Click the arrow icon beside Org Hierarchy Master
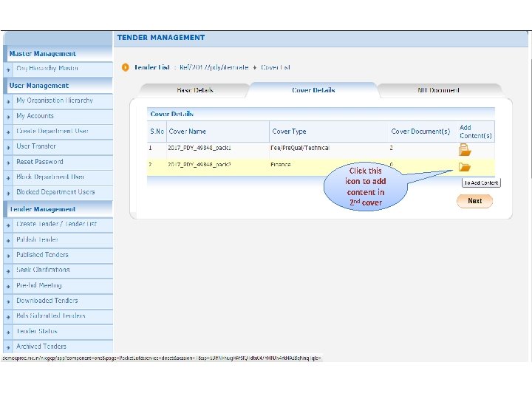Viewport: 532px width, 399px height. tap(8, 70)
